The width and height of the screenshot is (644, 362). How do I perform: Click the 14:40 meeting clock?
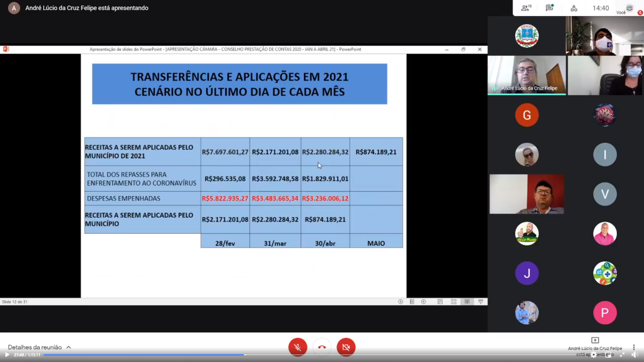(x=600, y=8)
